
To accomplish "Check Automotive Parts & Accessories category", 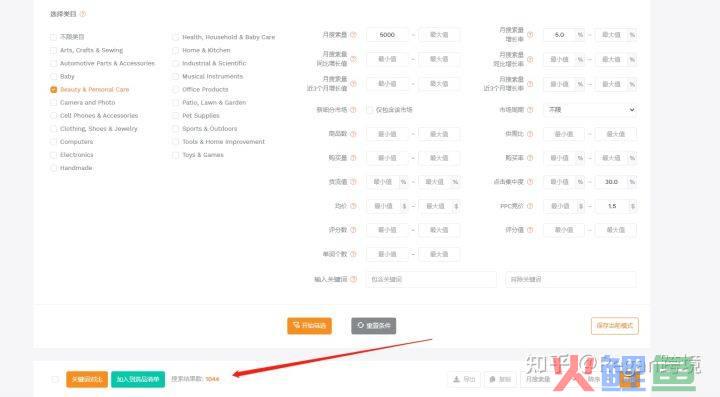I will point(54,63).
